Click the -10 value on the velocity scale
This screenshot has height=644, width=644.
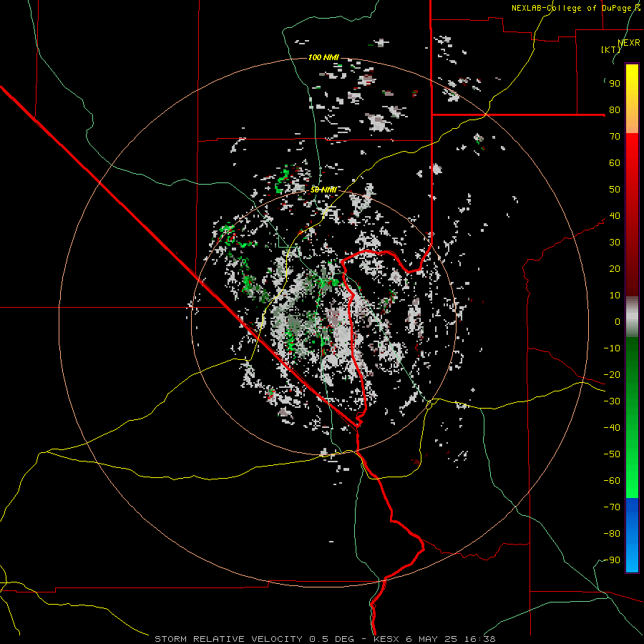pos(612,348)
